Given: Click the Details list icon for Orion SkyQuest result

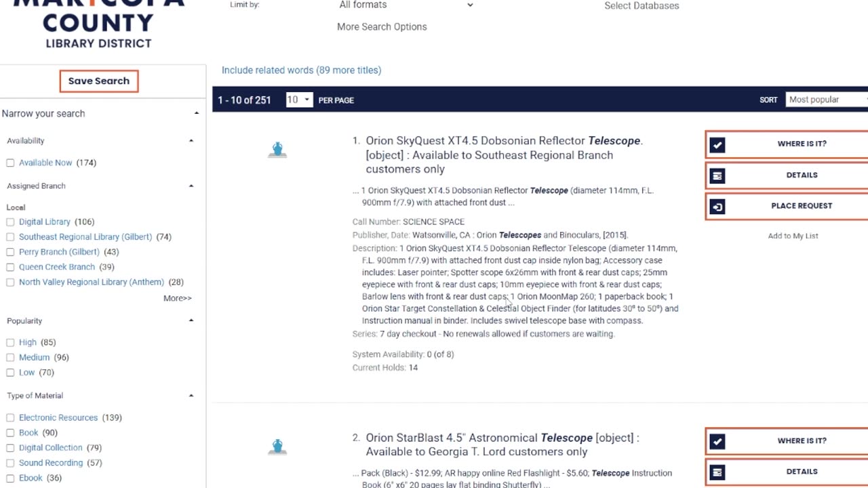Looking at the screenshot, I should (717, 176).
